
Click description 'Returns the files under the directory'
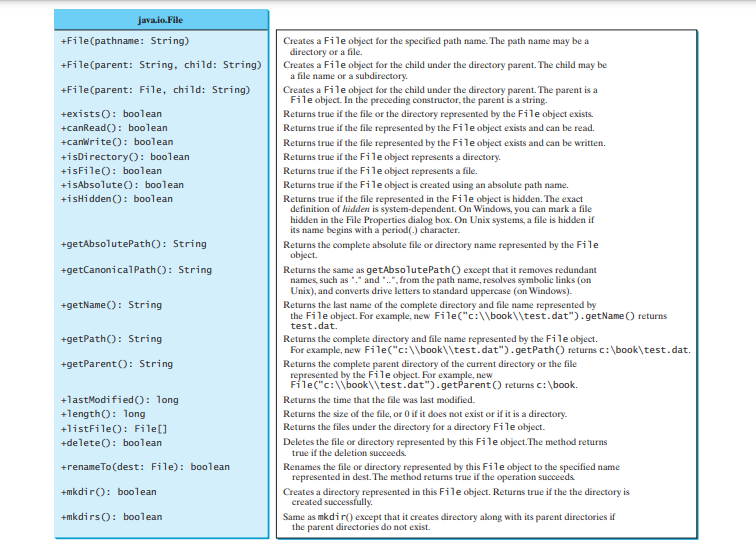[414, 427]
